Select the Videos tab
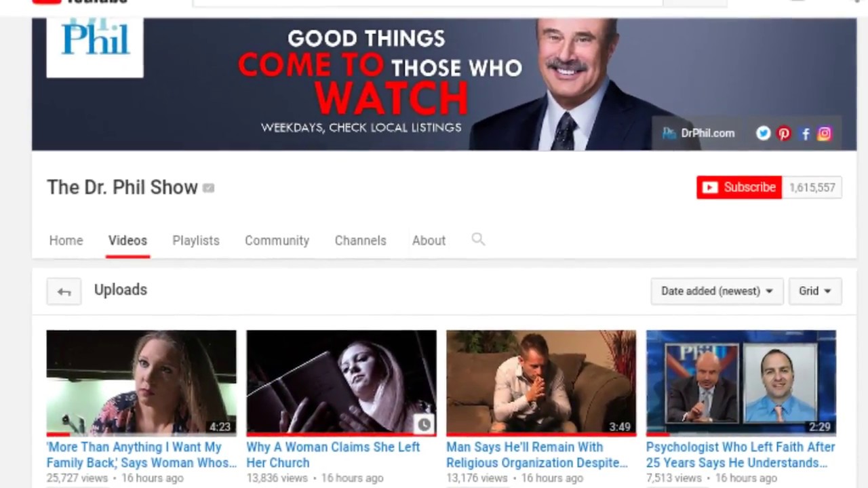 127,241
